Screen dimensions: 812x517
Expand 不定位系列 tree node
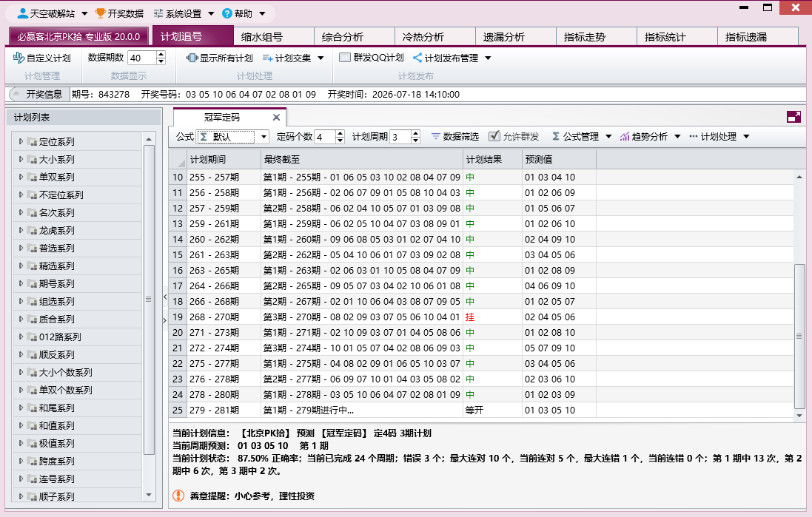point(21,195)
